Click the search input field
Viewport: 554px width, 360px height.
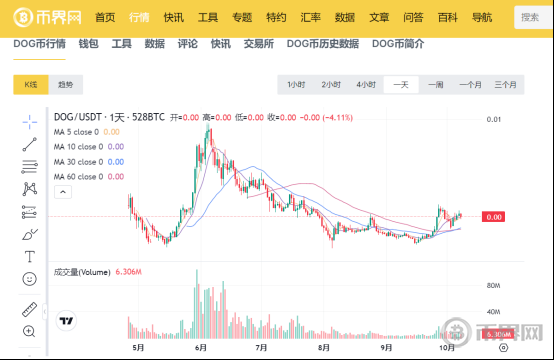click(x=534, y=17)
